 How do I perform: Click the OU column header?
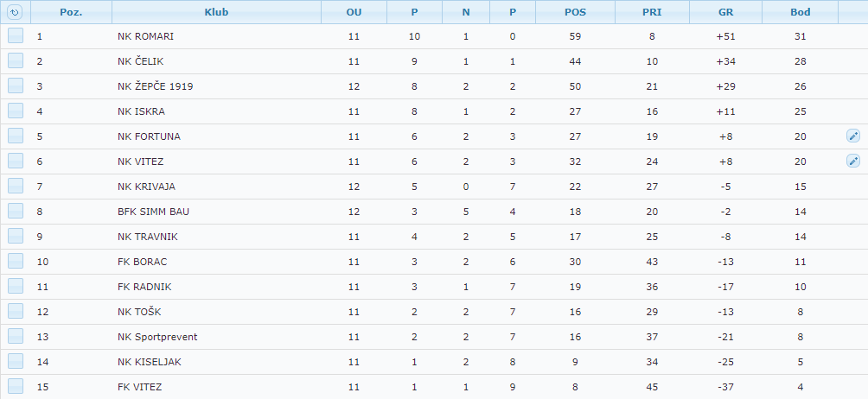(354, 12)
